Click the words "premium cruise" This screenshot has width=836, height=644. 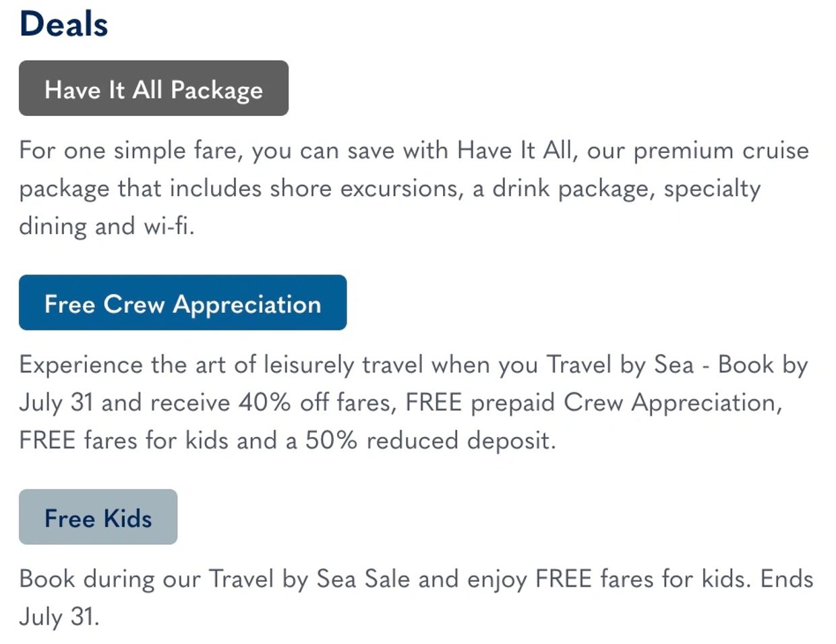pos(721,150)
